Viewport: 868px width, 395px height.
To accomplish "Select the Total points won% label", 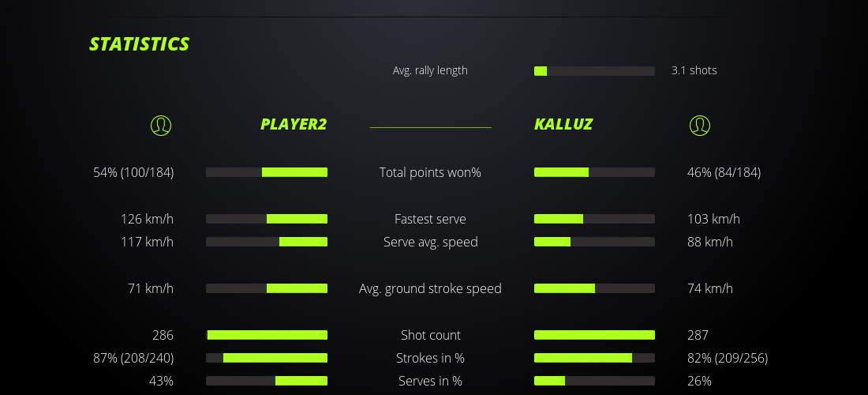I will coord(430,172).
